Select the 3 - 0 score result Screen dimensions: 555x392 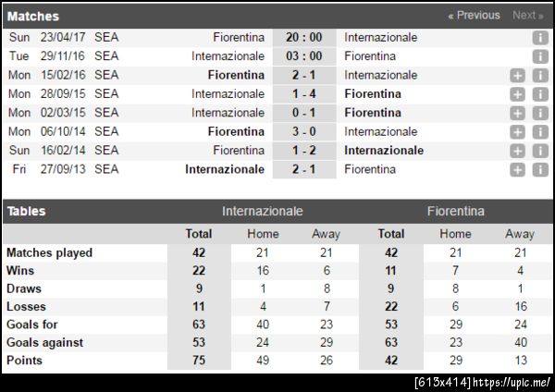[x=304, y=132]
